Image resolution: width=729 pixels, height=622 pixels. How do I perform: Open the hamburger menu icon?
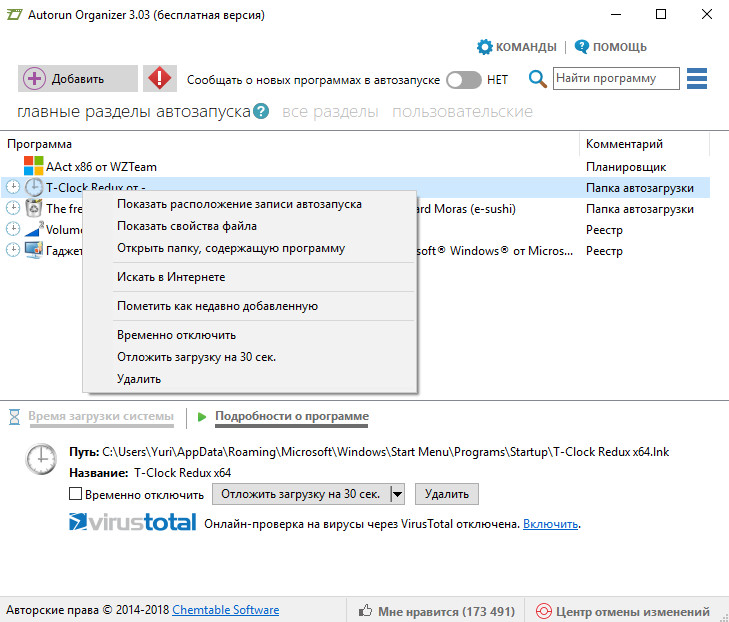click(696, 79)
